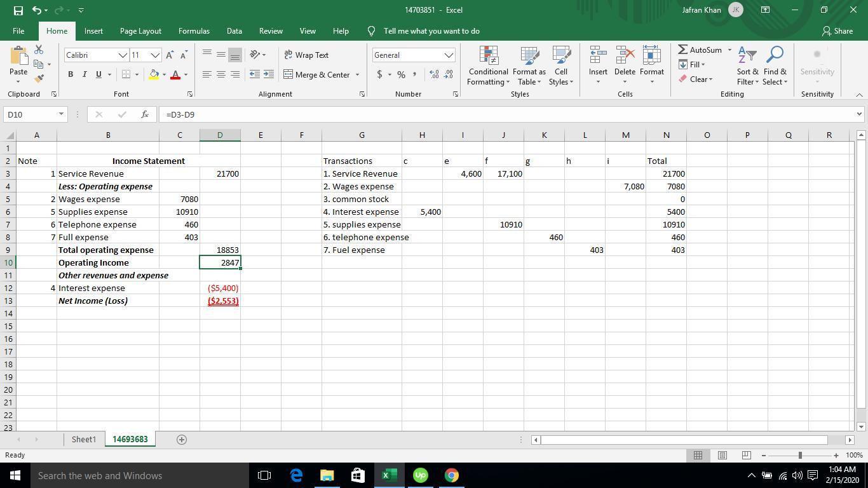Click the Format Painter brush icon
868x488 pixels.
pyautogui.click(x=39, y=79)
